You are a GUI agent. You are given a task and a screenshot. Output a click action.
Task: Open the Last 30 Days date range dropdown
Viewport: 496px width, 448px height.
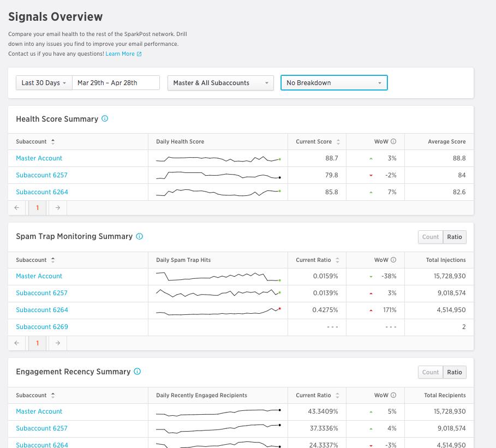[44, 83]
